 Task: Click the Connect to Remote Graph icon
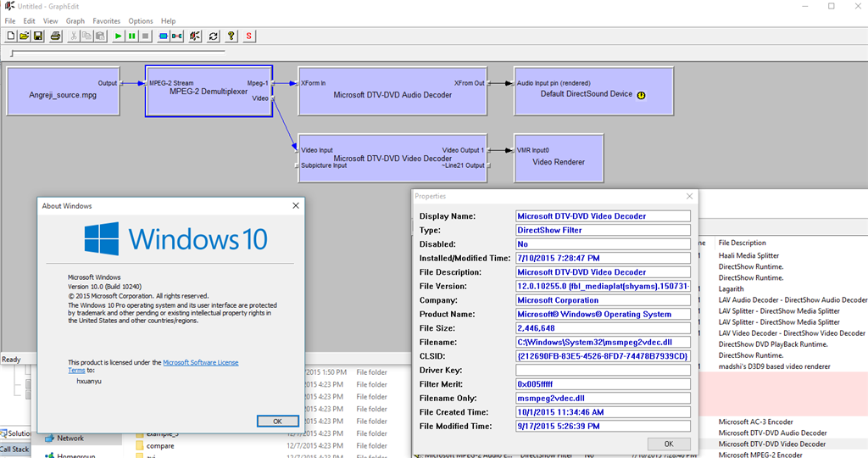177,36
